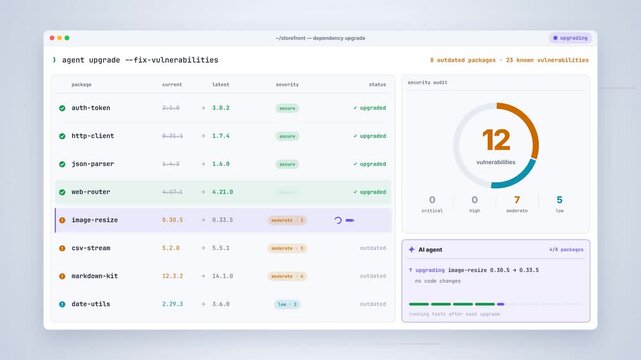Click the arrow between auth-token versions
The width and height of the screenshot is (641, 360).
[x=203, y=108]
